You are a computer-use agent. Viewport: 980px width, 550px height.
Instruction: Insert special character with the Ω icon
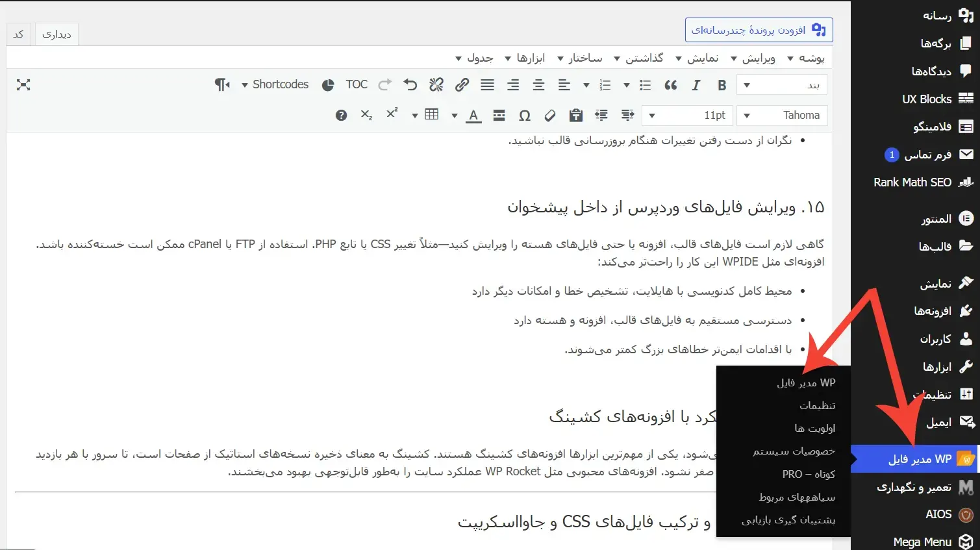click(x=525, y=115)
